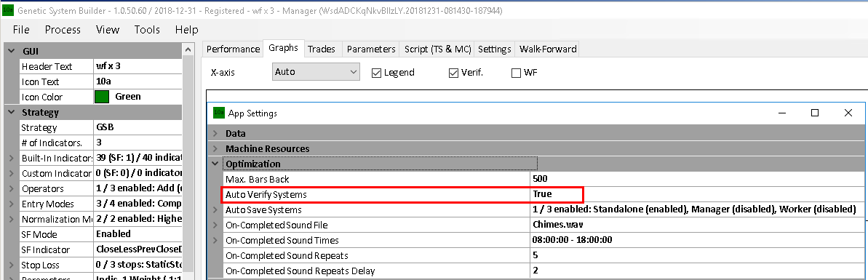Expand the Machine Resources group

(x=215, y=149)
